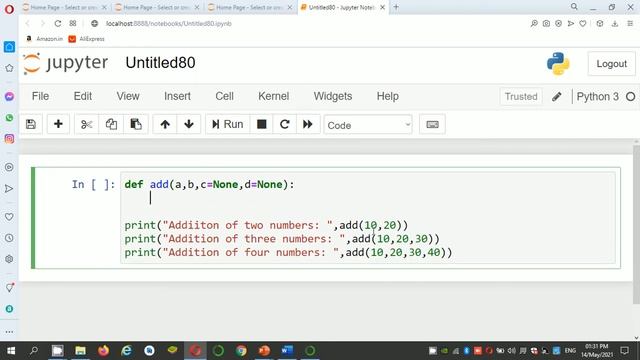Image resolution: width=640 pixels, height=360 pixels.
Task: Click the Python 3 kernel name
Action: click(598, 97)
